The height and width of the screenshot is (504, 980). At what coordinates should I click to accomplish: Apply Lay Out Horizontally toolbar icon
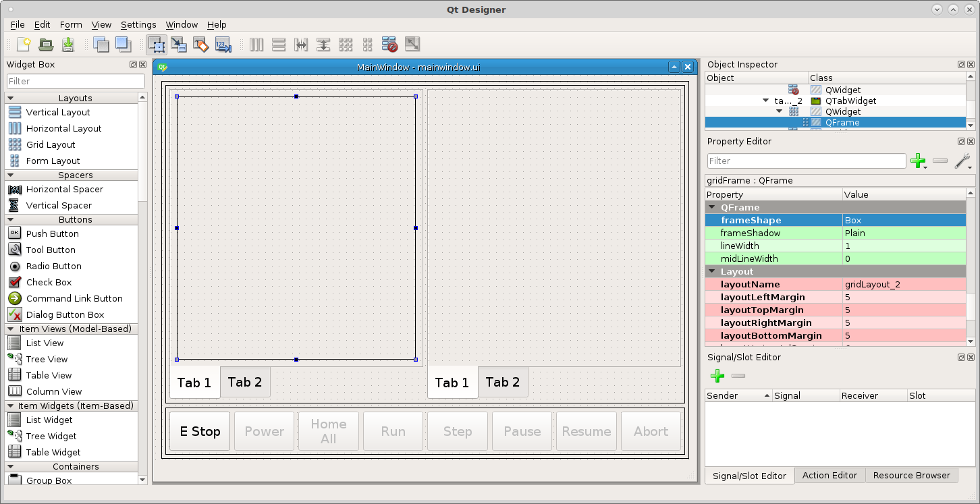[256, 45]
